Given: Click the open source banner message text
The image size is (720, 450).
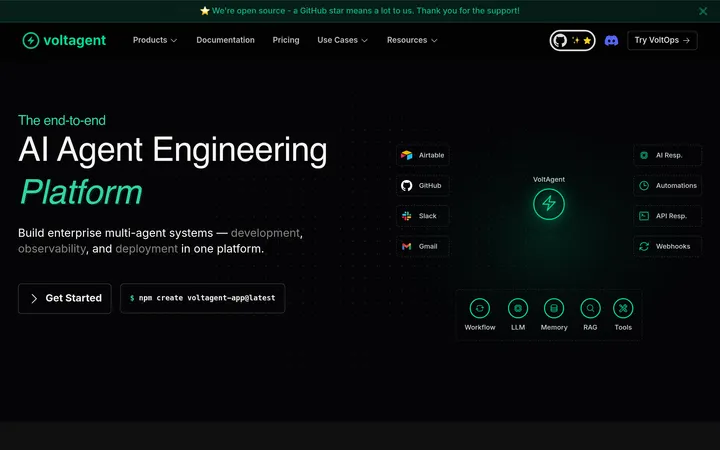Looking at the screenshot, I should point(366,11).
